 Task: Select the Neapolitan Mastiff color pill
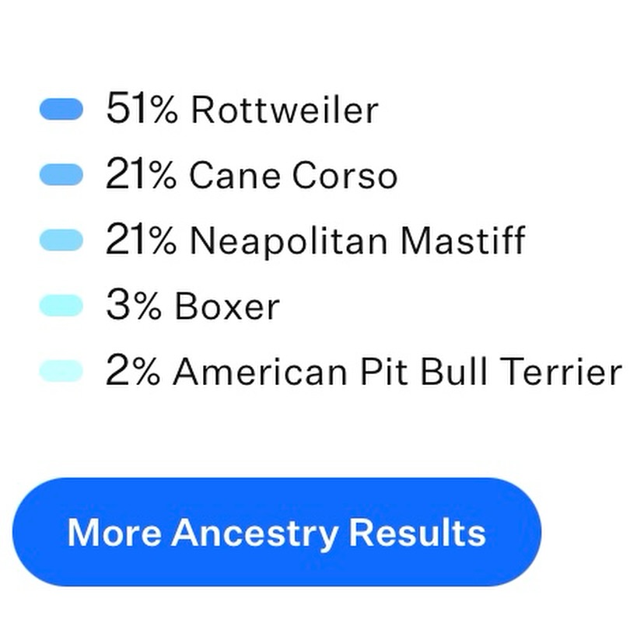(61, 240)
